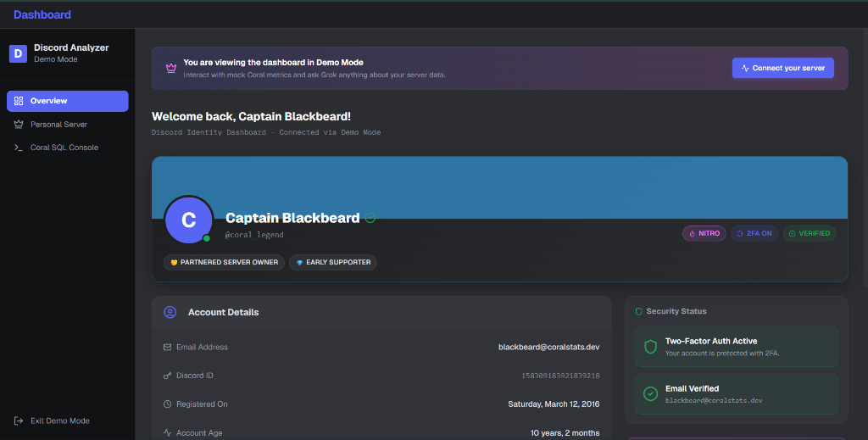Screen dimensions: 868x440
Task: Click the Discord Analyzer "D" logo icon
Action: click(x=19, y=53)
